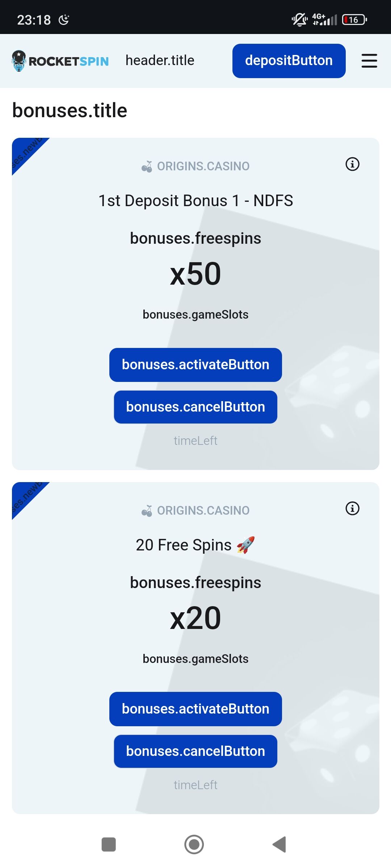Click the depositButton in header
This screenshot has width=391, height=868.
click(289, 61)
